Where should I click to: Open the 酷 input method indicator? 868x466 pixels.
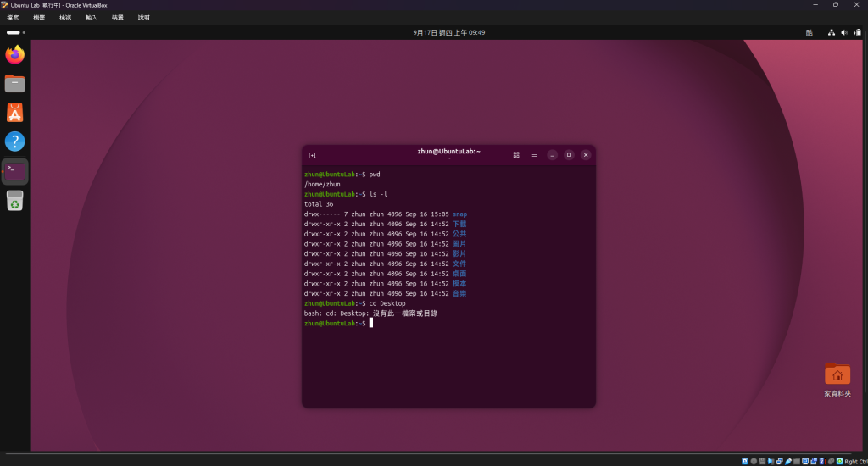pyautogui.click(x=810, y=33)
